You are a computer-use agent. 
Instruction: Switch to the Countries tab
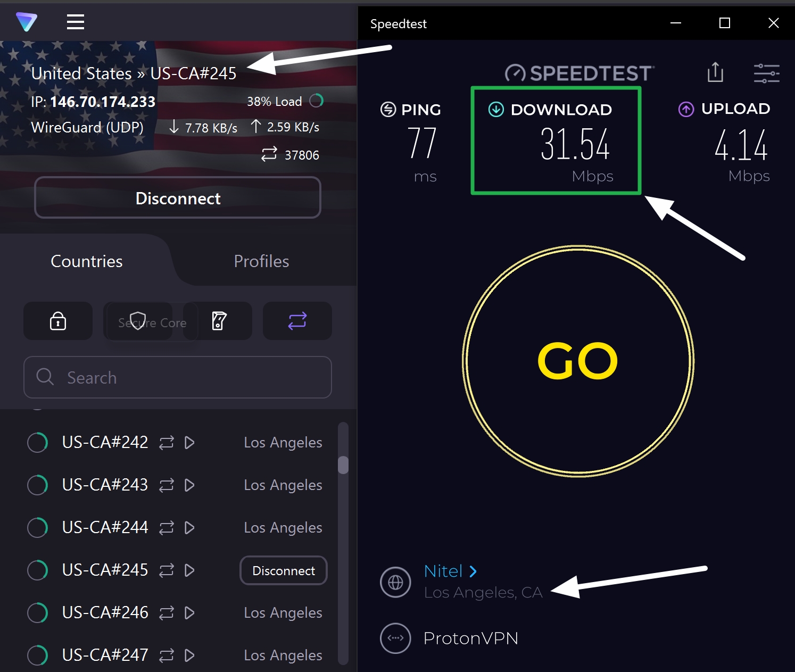click(86, 261)
